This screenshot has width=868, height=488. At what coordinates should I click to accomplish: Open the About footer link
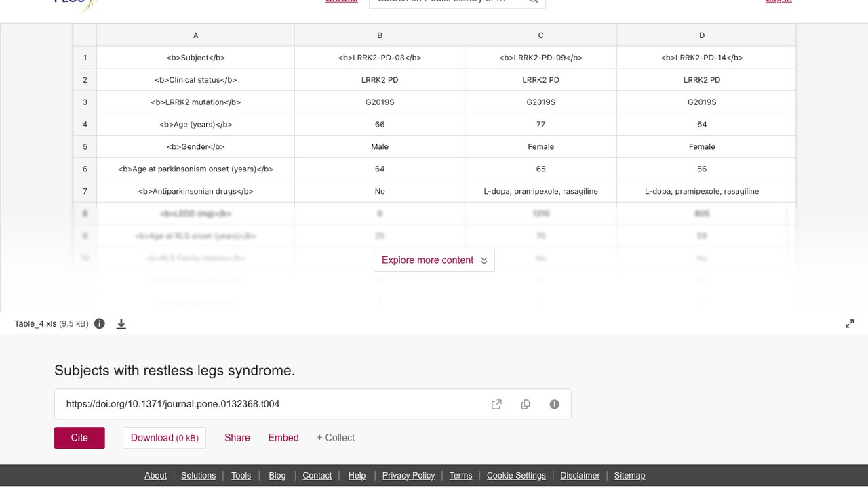155,476
